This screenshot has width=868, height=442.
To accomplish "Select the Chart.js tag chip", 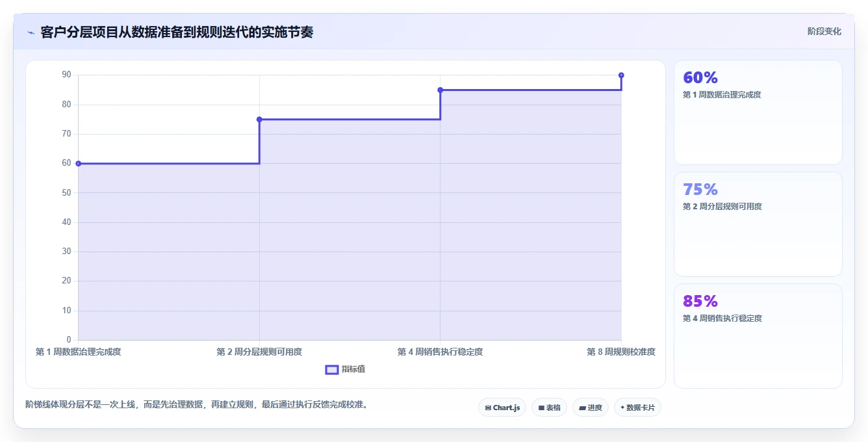I will point(502,408).
